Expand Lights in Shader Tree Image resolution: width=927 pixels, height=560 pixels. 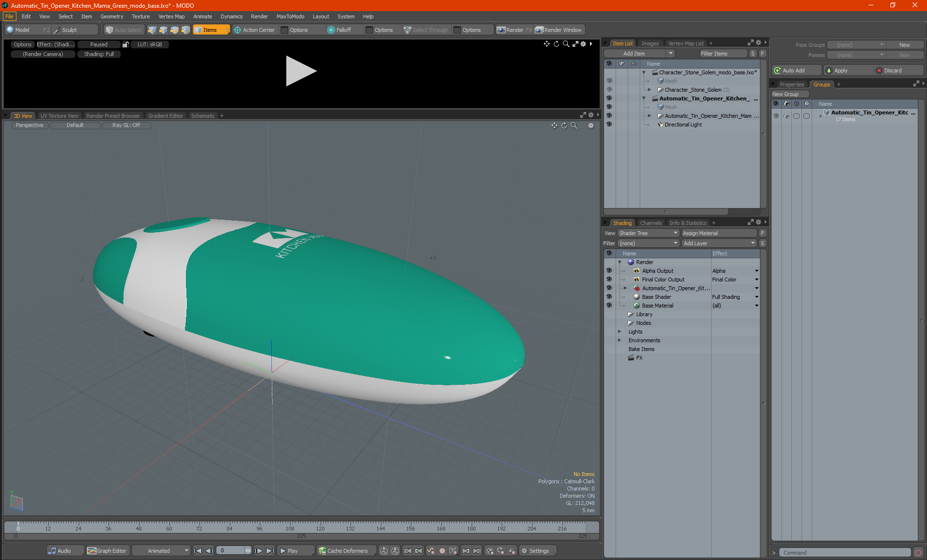click(620, 332)
